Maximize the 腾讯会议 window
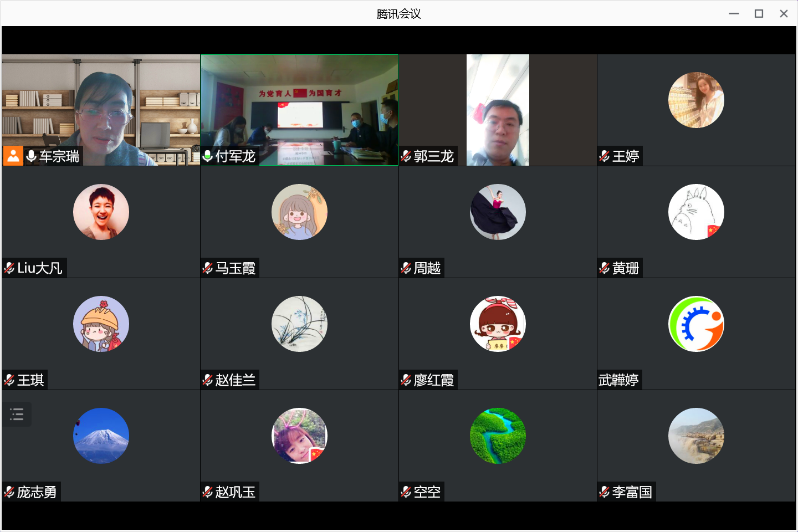 [x=759, y=14]
